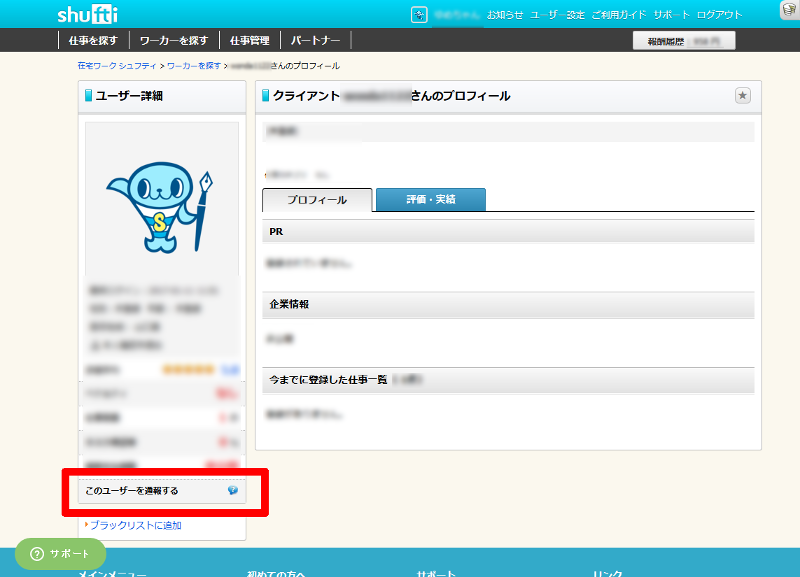The width and height of the screenshot is (800, 577).
Task: Click the shufti logo in the header
Action: tap(87, 14)
